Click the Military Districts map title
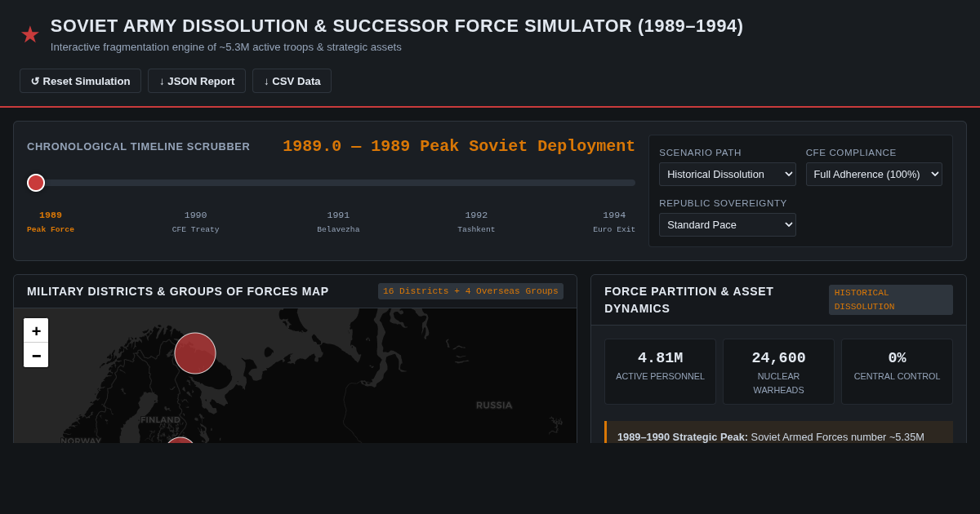This screenshot has height=514, width=980. point(178,291)
